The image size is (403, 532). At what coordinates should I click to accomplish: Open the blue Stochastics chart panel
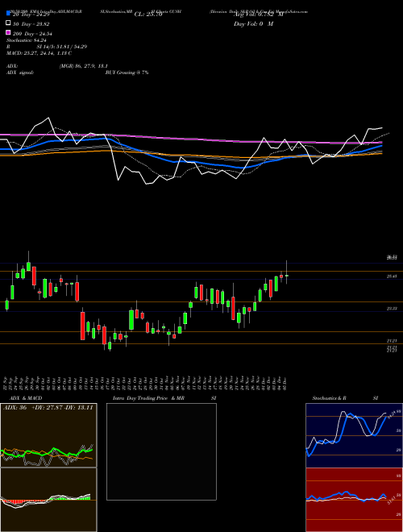point(354,435)
